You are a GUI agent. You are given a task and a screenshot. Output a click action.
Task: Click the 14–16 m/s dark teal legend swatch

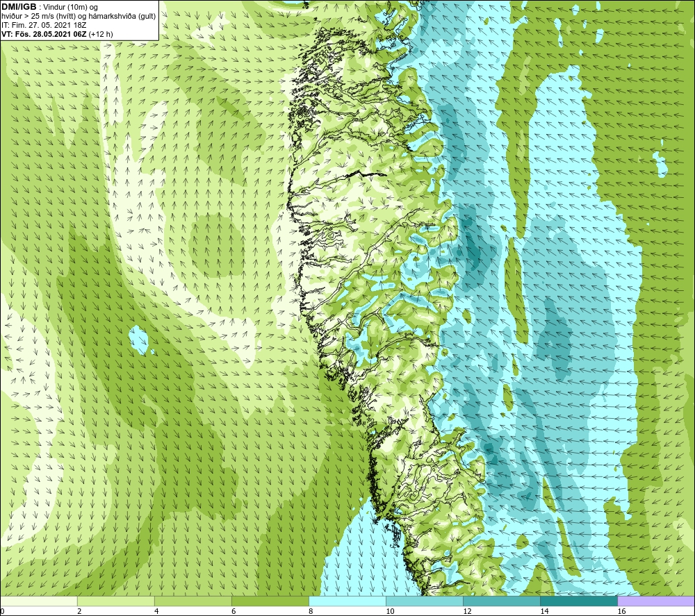578,601
